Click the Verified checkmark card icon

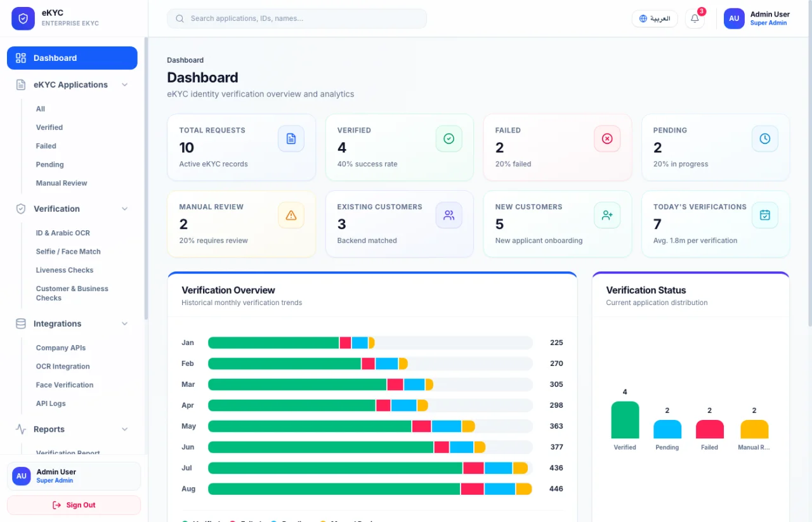449,138
